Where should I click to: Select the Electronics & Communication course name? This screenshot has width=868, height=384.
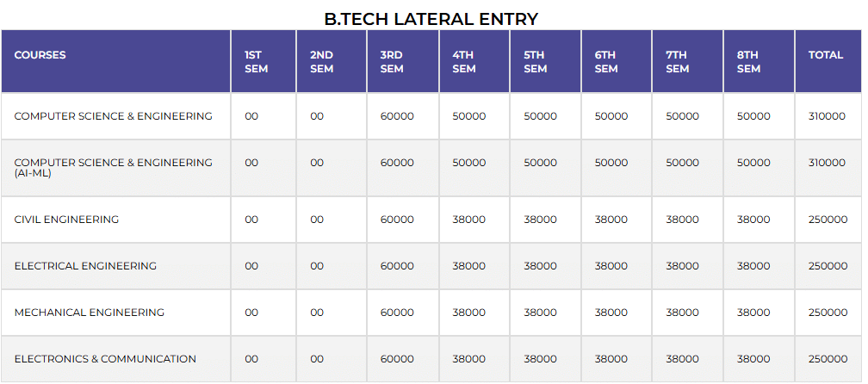tap(105, 359)
